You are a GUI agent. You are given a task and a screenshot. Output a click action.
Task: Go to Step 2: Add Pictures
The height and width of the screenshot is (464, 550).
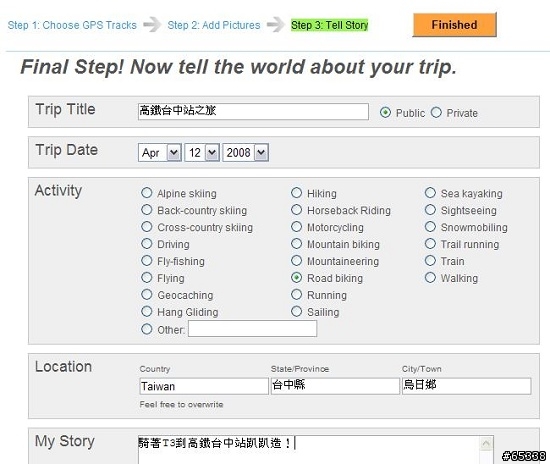[214, 25]
